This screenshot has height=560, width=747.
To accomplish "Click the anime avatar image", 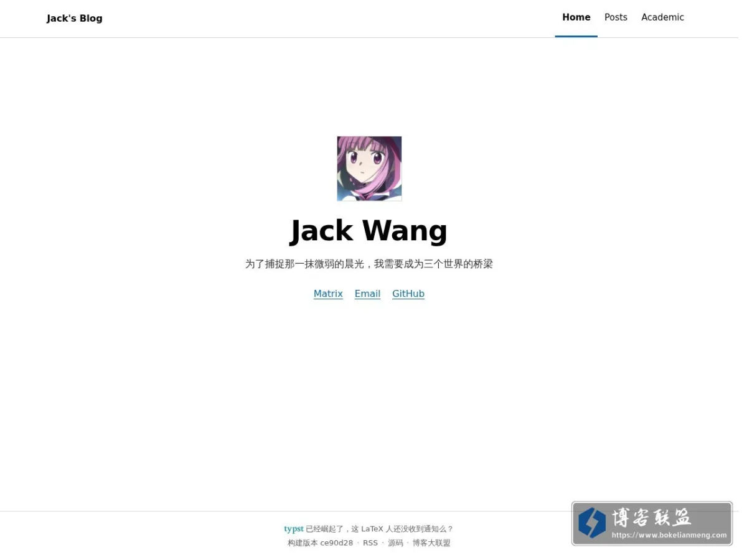I will tap(369, 169).
